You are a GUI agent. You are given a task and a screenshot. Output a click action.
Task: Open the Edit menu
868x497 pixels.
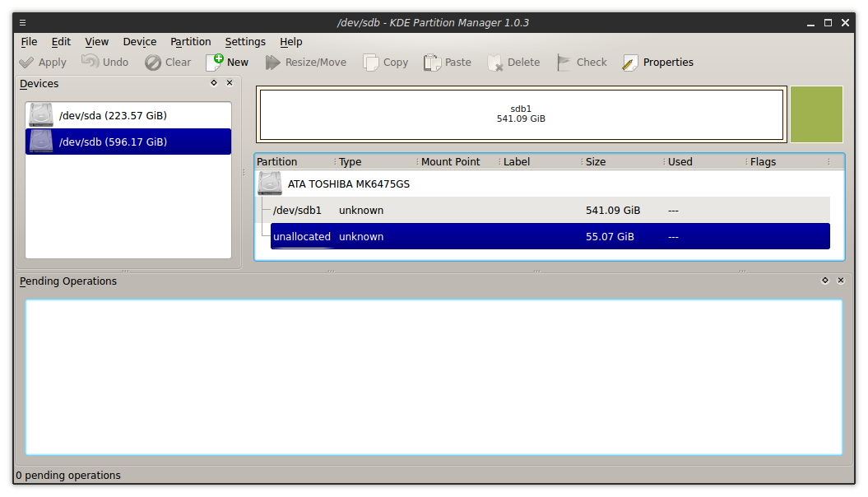(x=61, y=41)
